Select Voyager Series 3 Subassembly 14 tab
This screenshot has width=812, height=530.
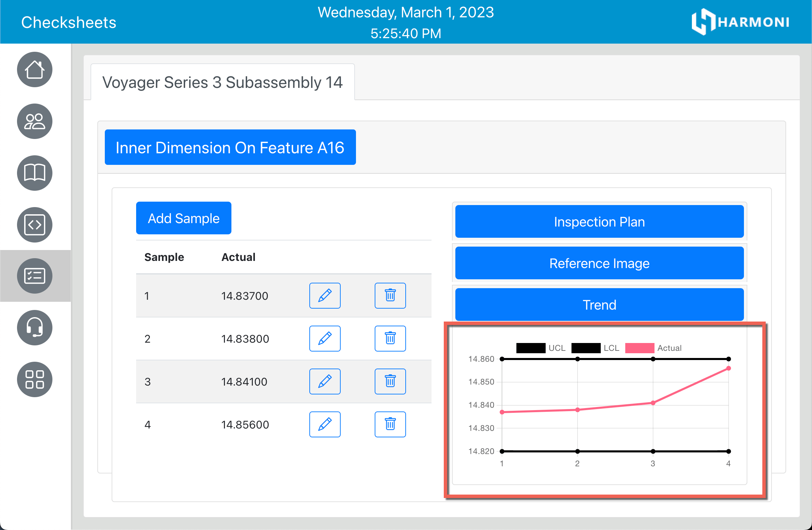(223, 82)
